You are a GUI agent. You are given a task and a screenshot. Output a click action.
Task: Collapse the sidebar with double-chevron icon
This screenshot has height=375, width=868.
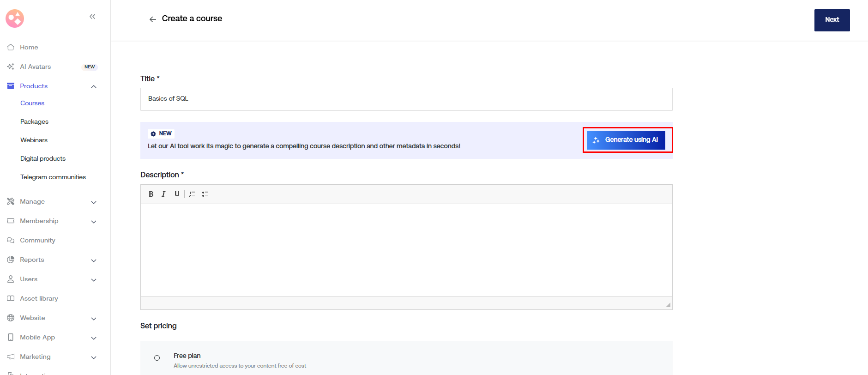click(92, 17)
